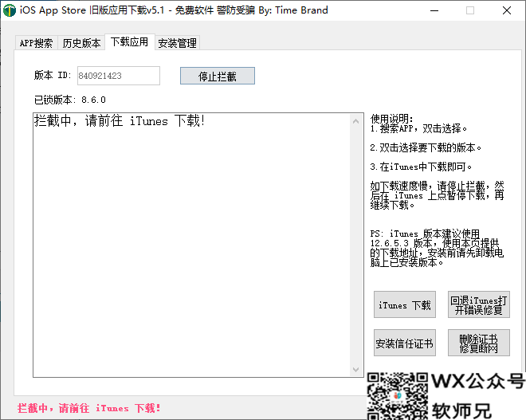Click the iTunes 下载 button
This screenshot has width=526, height=420.
[405, 304]
